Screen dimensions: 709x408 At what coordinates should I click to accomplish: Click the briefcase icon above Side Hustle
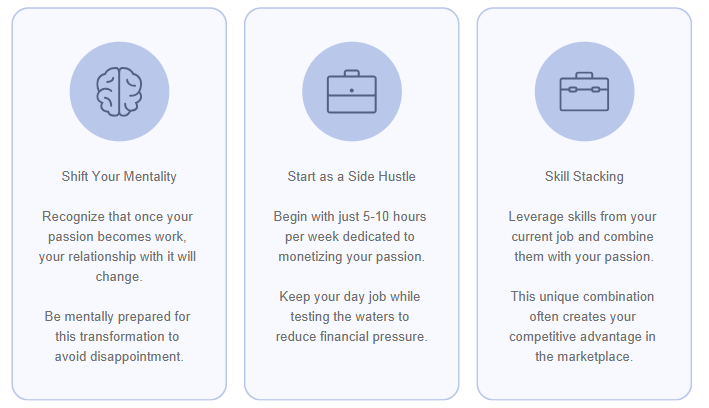pos(351,93)
